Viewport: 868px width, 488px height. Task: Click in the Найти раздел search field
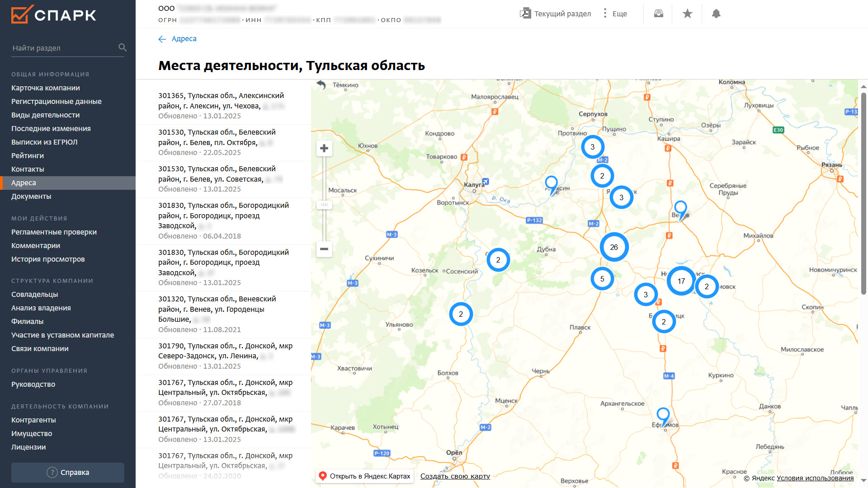pos(63,48)
